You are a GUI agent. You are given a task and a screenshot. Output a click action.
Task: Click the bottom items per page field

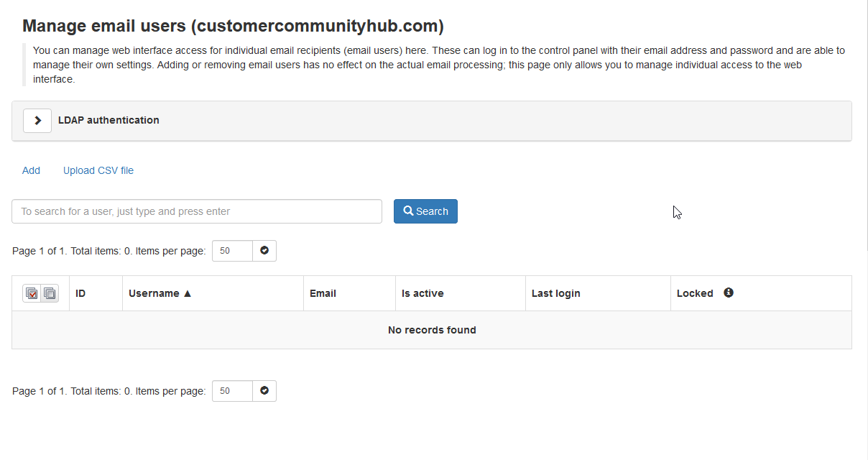[x=232, y=391]
